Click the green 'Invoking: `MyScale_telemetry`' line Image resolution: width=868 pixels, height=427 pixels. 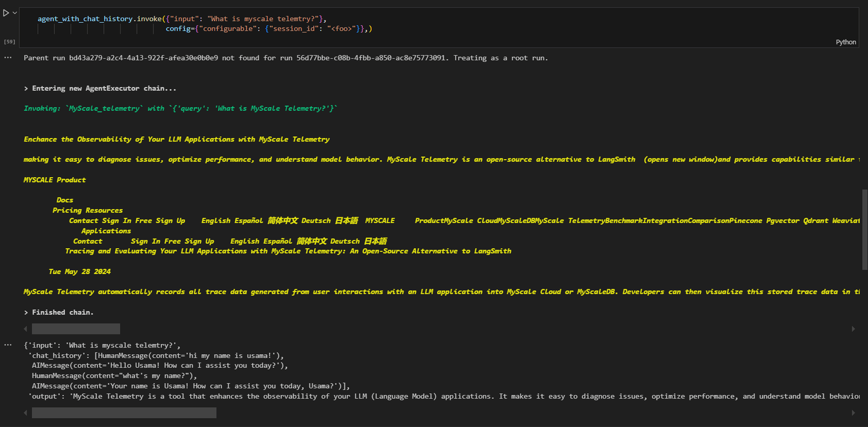pyautogui.click(x=181, y=108)
